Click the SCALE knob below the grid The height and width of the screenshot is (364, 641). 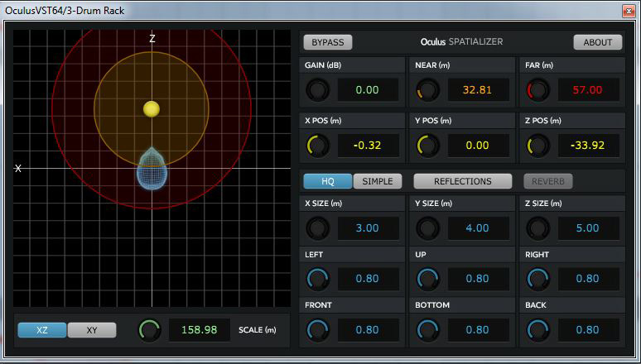[150, 330]
